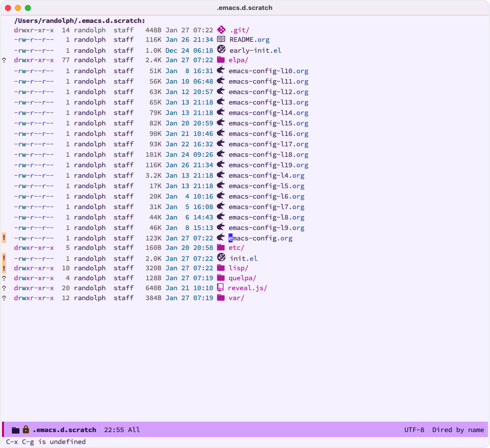
Task: Click the org icon next to emacs-config-l11.org
Action: click(x=221, y=80)
